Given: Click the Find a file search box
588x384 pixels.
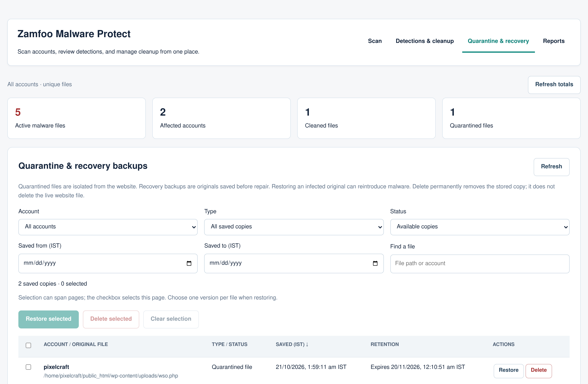Looking at the screenshot, I should click(x=480, y=264).
